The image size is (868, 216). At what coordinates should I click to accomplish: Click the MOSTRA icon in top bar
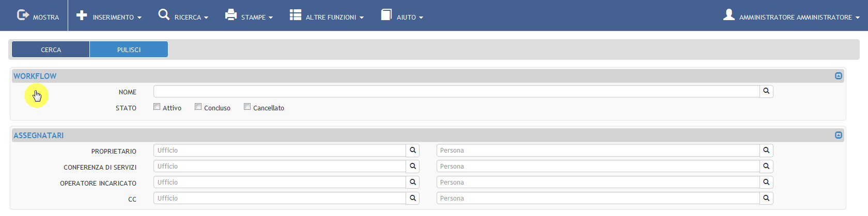tap(23, 15)
